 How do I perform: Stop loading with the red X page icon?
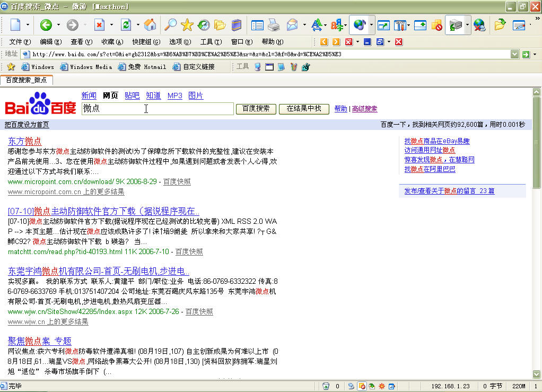click(99, 25)
